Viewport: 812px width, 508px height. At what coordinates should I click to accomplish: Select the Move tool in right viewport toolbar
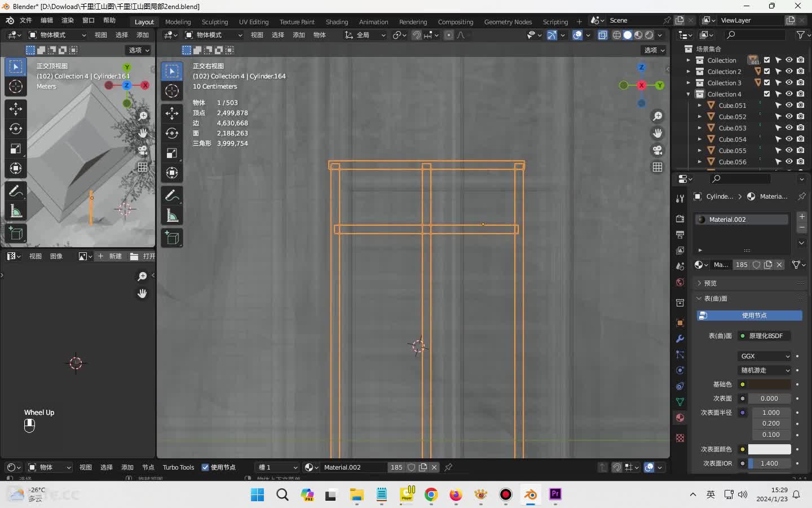[172, 113]
